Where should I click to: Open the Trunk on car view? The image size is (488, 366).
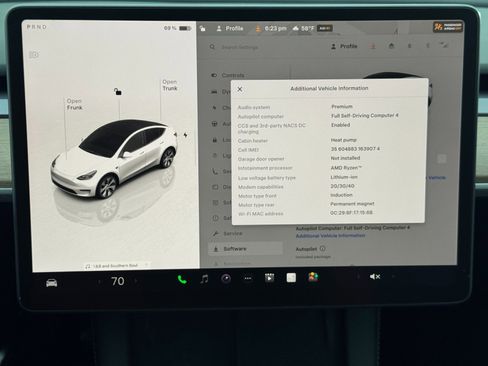(170, 85)
